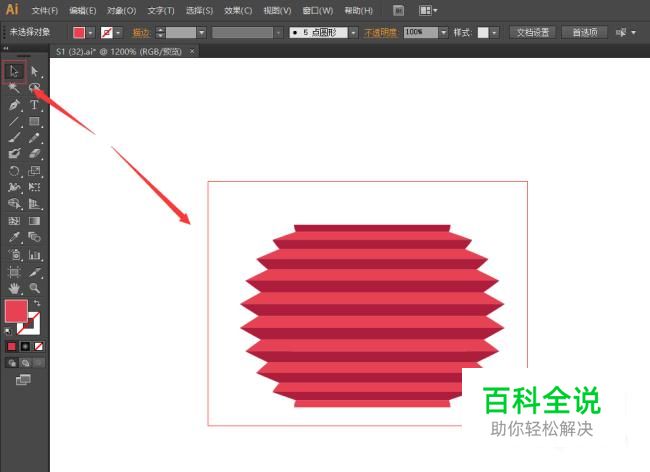Click the Bridge icon in menu bar

coord(398,10)
